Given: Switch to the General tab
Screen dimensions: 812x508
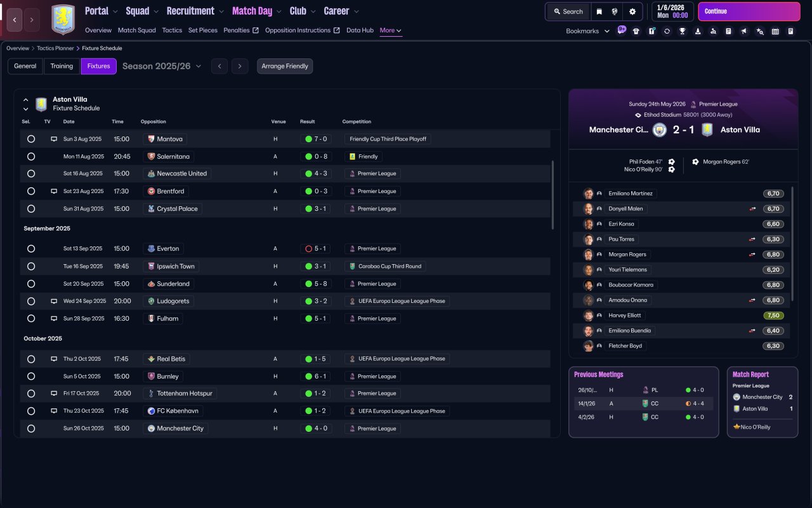Looking at the screenshot, I should pyautogui.click(x=25, y=66).
